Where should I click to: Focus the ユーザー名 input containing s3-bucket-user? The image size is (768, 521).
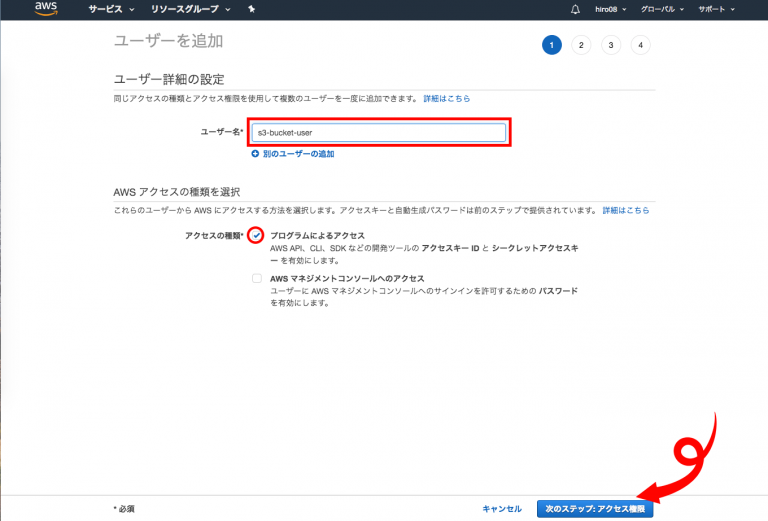click(379, 133)
